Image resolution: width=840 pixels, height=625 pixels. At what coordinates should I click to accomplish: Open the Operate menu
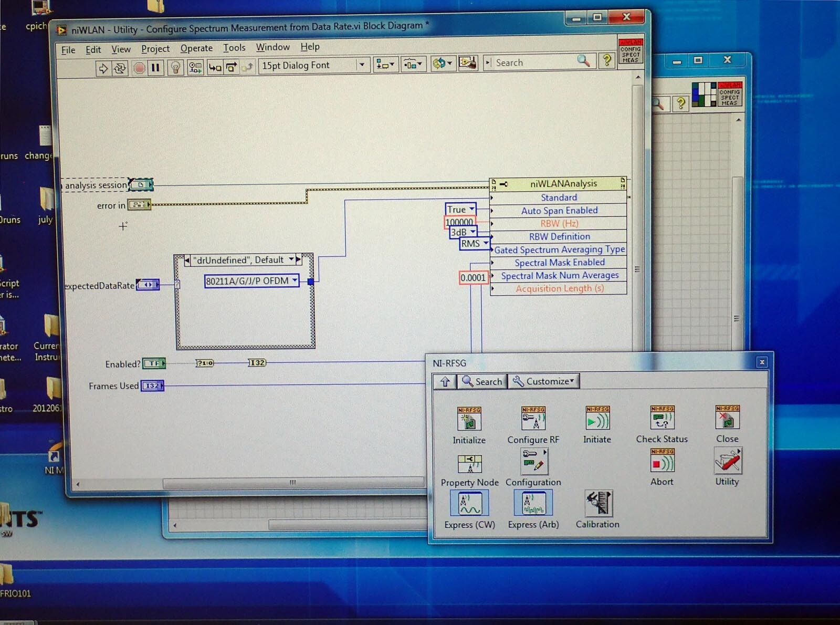tap(196, 48)
